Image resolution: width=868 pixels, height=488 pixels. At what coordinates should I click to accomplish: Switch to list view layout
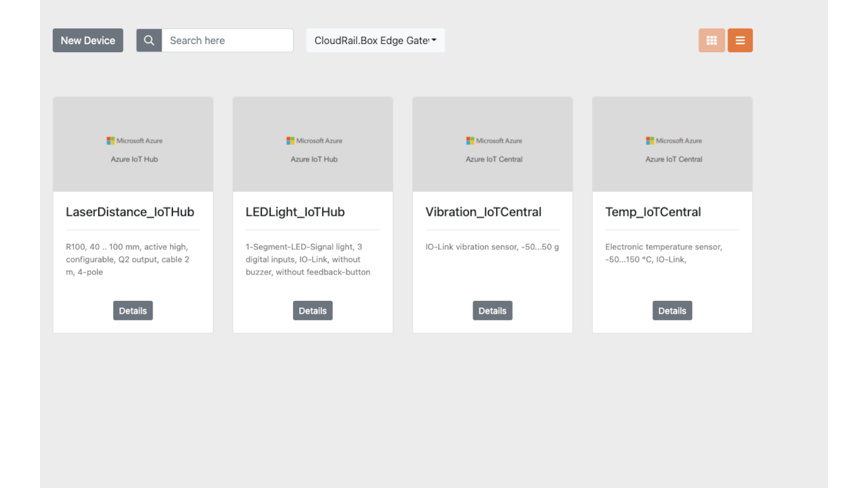tap(740, 41)
